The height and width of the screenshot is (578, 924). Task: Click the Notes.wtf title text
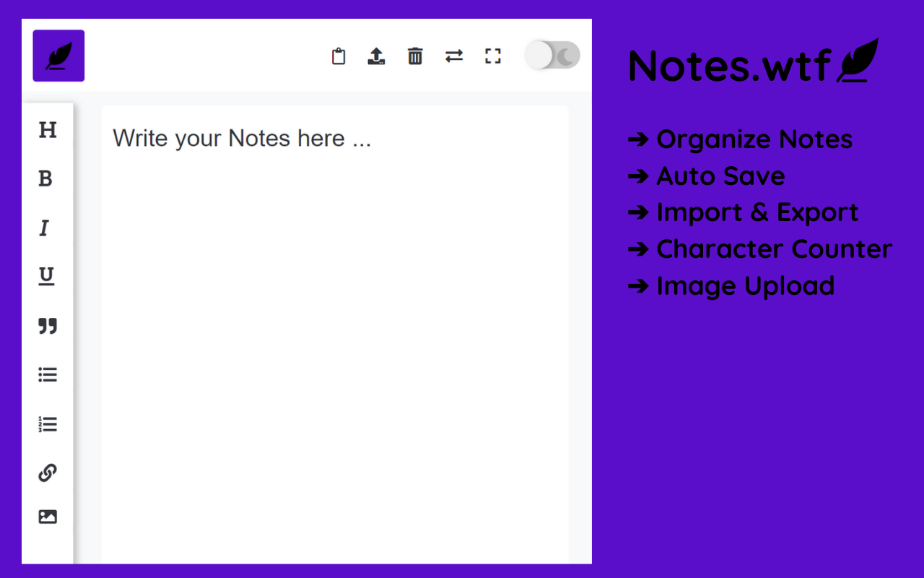click(x=730, y=66)
